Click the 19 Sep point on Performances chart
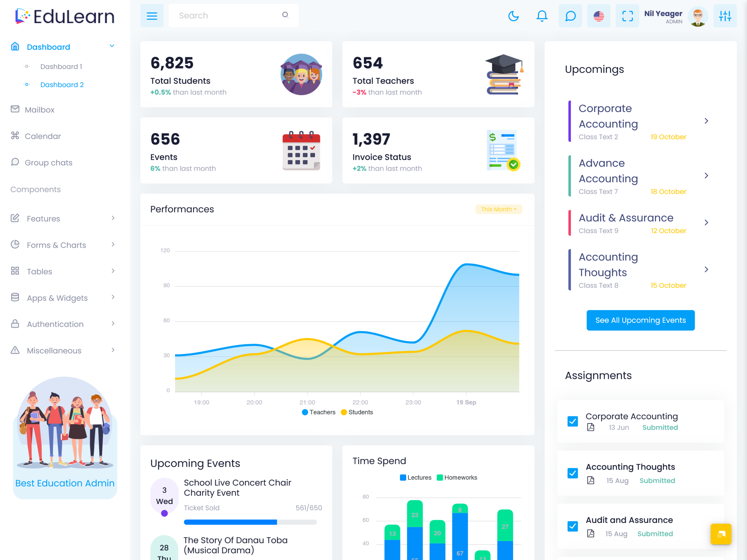Viewport: 747px width, 560px height. (466, 264)
